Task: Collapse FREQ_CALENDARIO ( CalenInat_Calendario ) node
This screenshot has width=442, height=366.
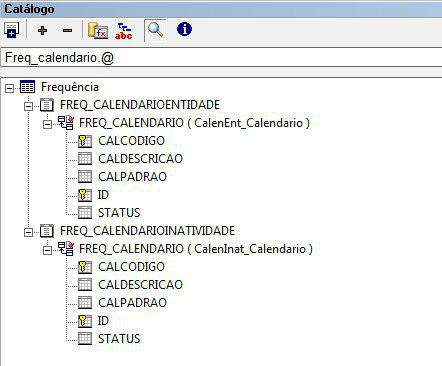Action: pyautogui.click(x=47, y=250)
